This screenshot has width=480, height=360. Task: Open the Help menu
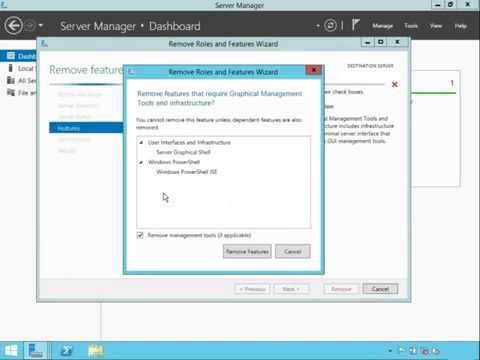(460, 26)
